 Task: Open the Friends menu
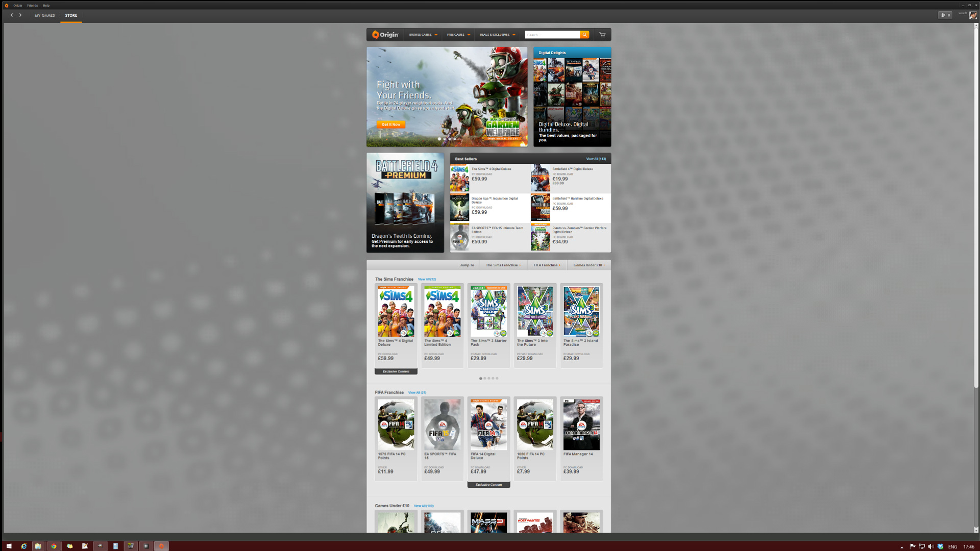tap(33, 6)
